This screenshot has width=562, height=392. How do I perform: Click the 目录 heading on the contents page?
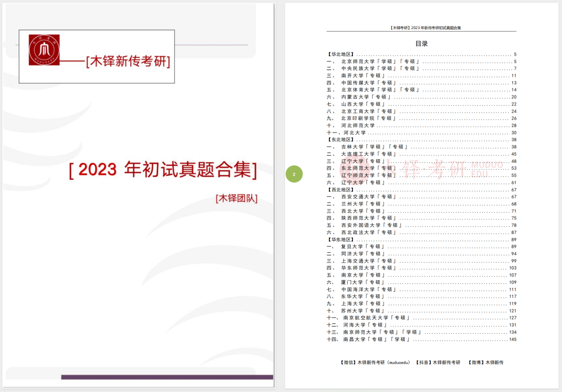tap(421, 44)
